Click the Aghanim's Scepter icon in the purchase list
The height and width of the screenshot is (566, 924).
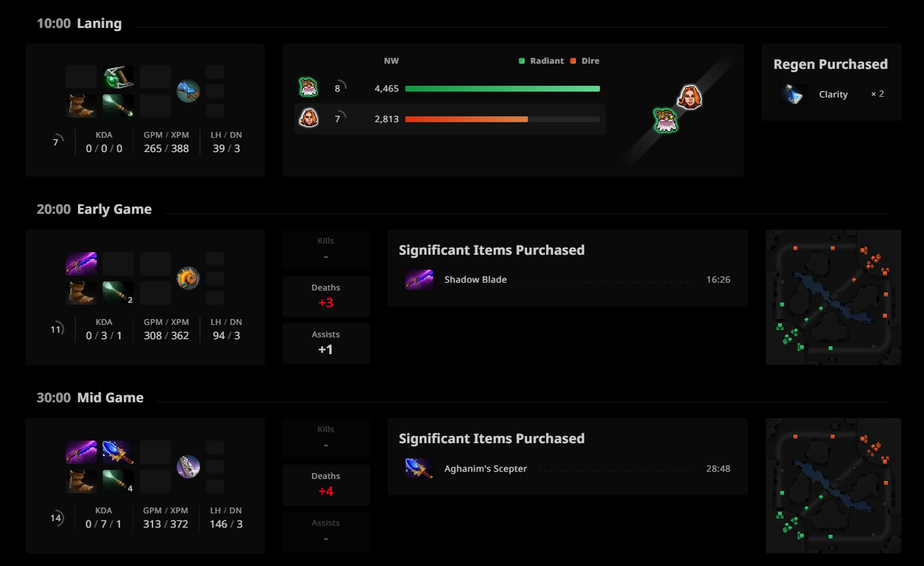pos(419,468)
